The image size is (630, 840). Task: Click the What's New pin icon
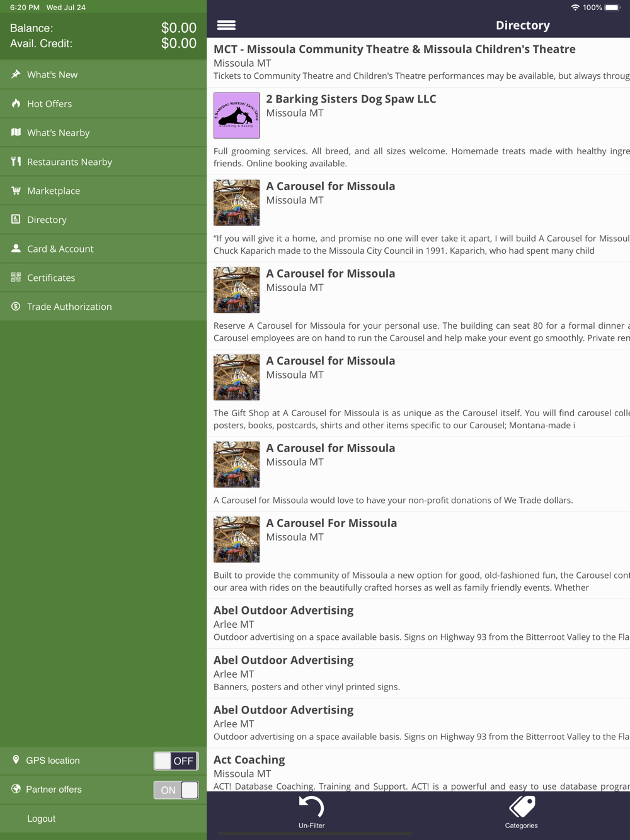click(x=16, y=74)
